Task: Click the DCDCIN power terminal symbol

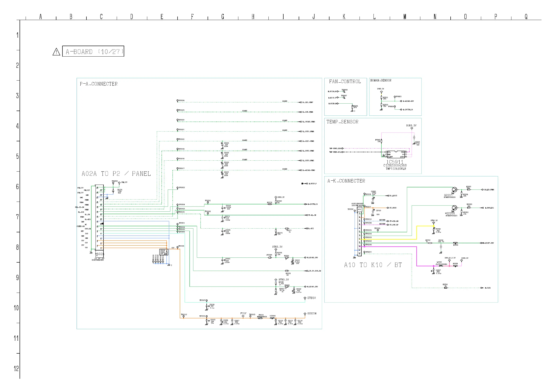Action: click(305, 314)
